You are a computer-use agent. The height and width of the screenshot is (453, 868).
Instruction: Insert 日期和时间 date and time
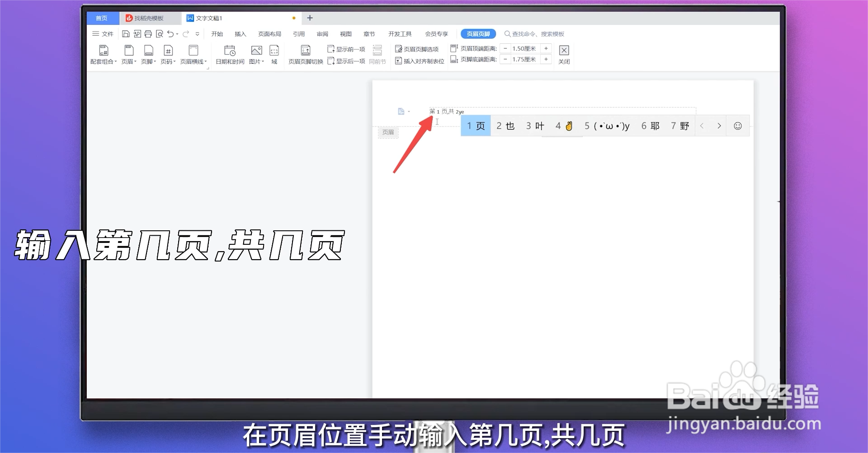click(x=230, y=55)
